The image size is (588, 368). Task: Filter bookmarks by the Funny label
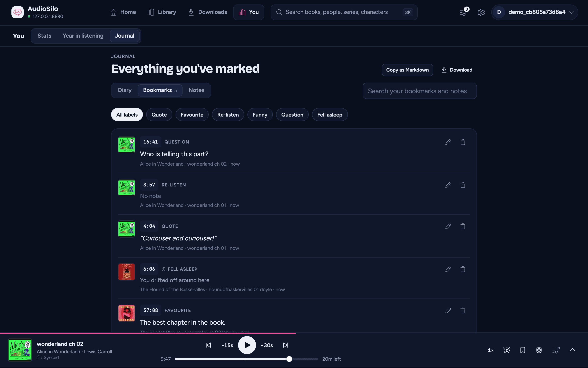(260, 115)
